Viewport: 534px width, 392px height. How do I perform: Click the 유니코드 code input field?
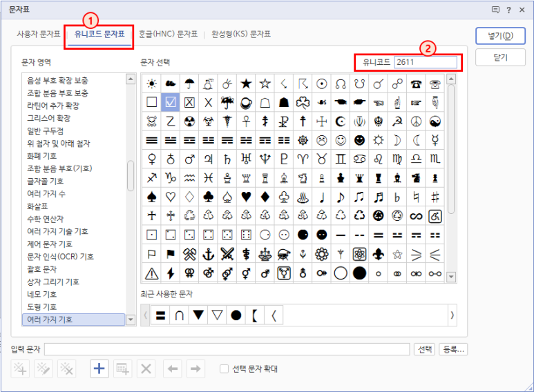426,62
